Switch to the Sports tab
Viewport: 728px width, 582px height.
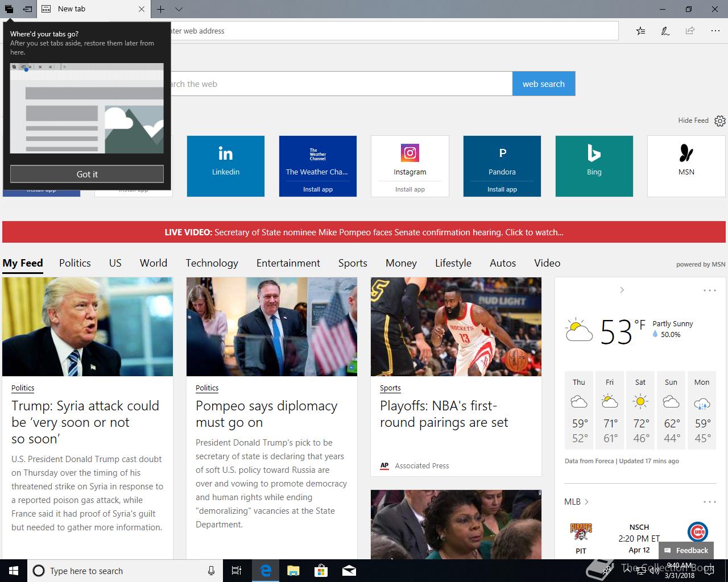tap(353, 263)
